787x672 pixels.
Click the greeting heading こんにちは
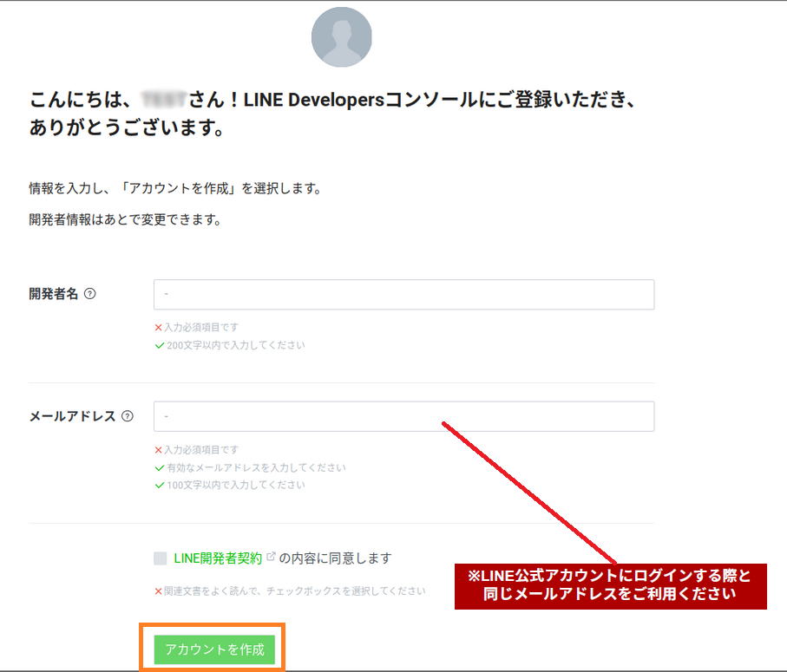(331, 114)
